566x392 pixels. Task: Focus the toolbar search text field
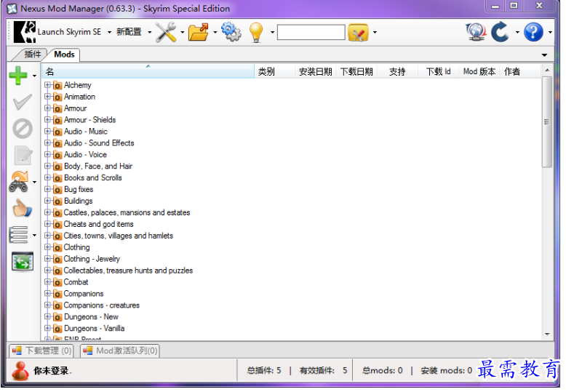tap(311, 32)
